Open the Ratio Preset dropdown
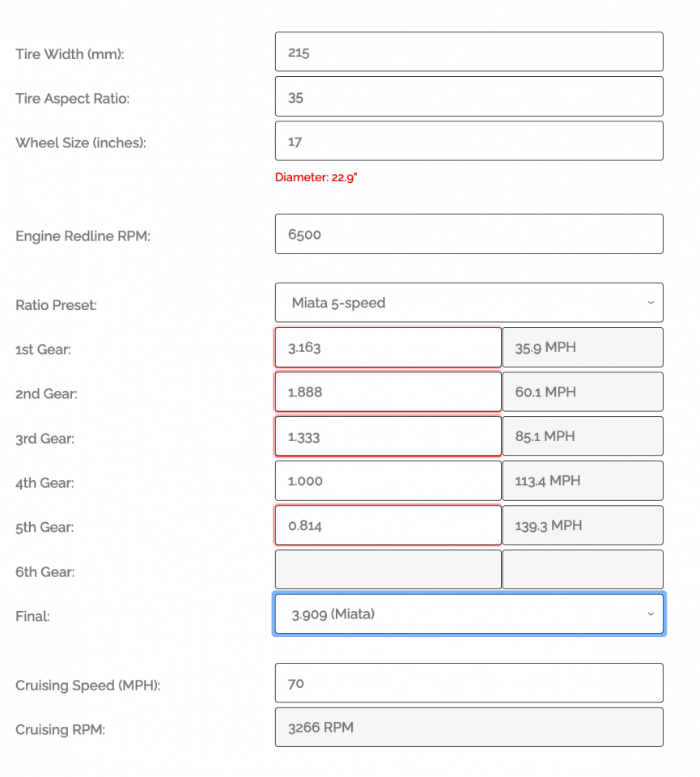The image size is (700, 777). [x=469, y=303]
